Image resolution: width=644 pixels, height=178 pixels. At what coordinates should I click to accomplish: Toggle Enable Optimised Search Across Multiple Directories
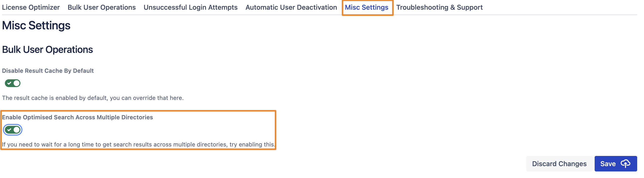tap(13, 130)
